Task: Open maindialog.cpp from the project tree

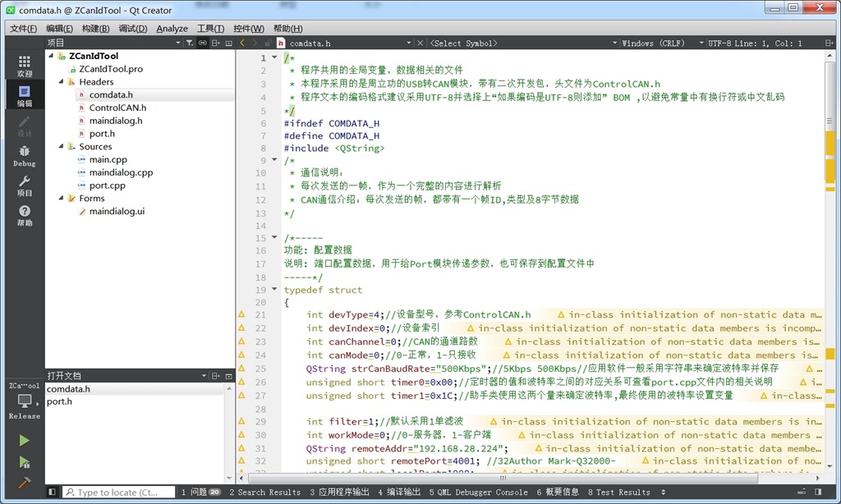Action: click(x=121, y=172)
